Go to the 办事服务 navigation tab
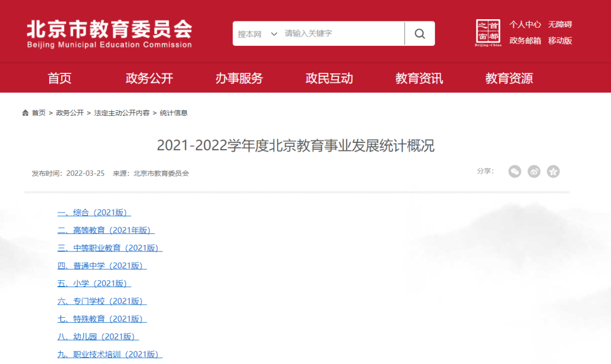This screenshot has width=611, height=364. pos(239,79)
